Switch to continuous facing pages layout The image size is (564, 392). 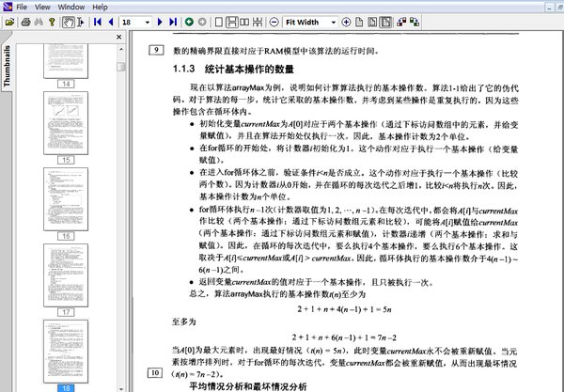258,23
